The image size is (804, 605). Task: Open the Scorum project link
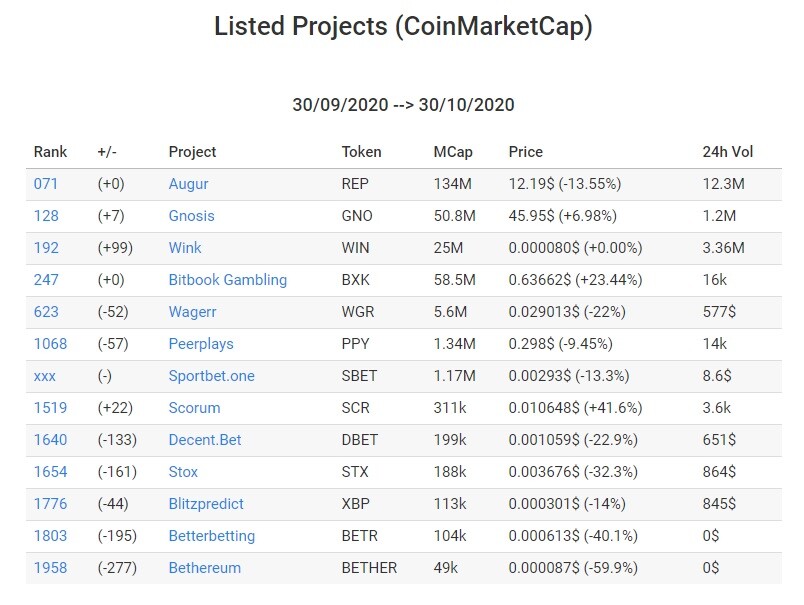(194, 408)
